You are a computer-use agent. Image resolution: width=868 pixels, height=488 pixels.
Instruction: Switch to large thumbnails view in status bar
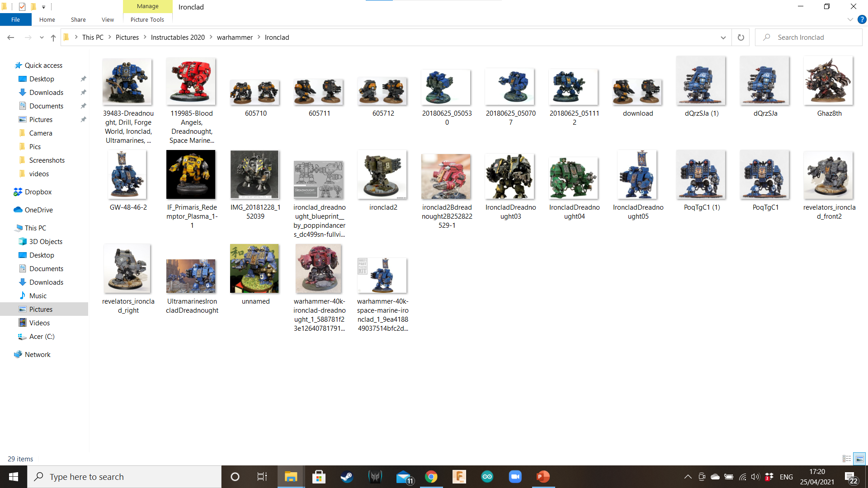tap(859, 459)
